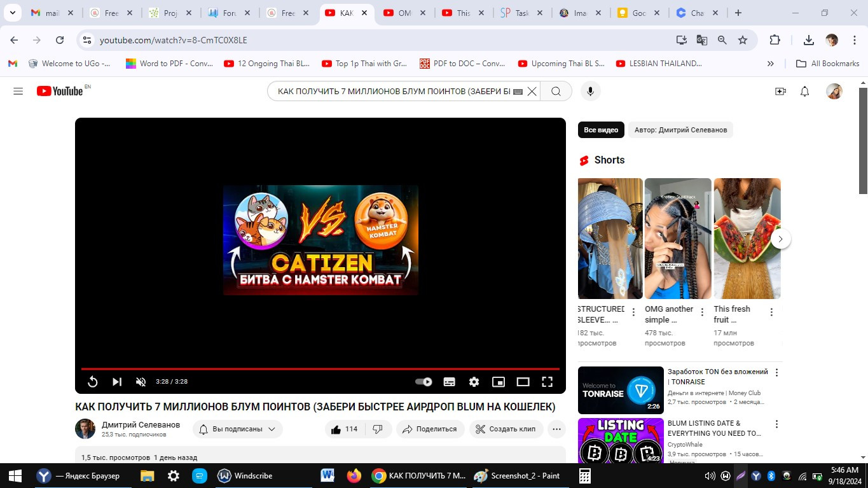Image resolution: width=868 pixels, height=488 pixels.
Task: Open options for This fresh fruit short
Action: 771,312
